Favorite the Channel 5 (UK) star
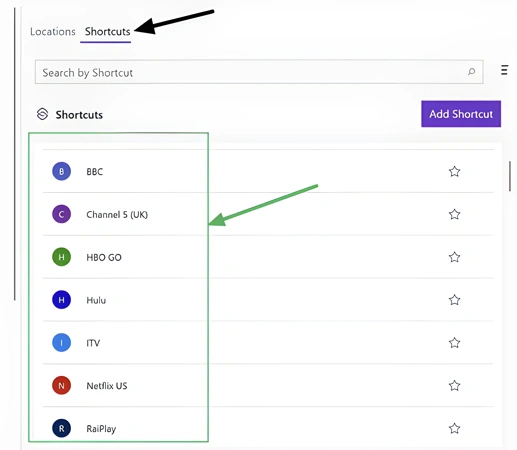Image resolution: width=517 pixels, height=450 pixels. point(454,214)
